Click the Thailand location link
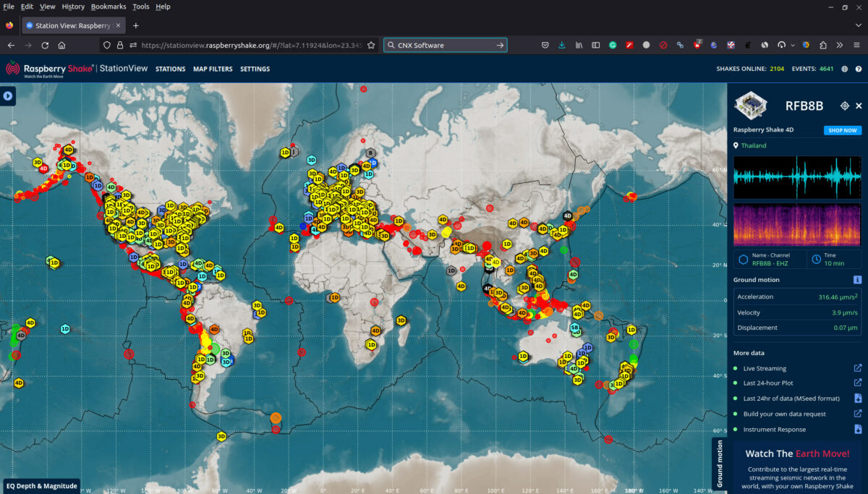Viewport: 868px width, 494px height. pos(753,145)
